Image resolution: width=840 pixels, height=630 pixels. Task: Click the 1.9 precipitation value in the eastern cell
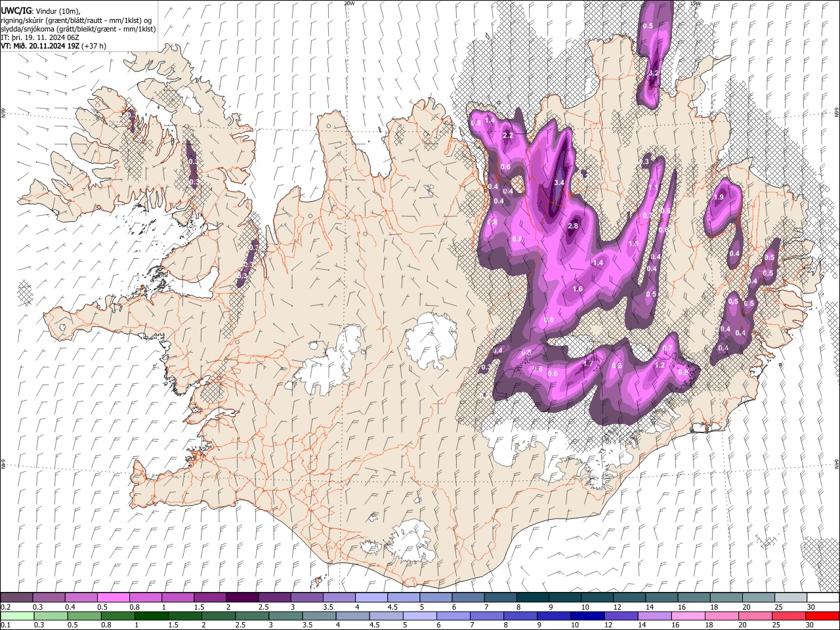tap(719, 197)
